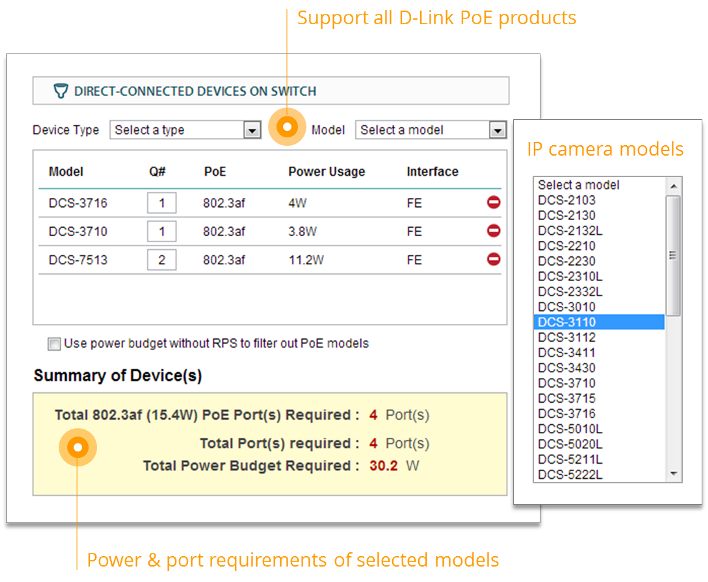Click the PoE column header
The width and height of the screenshot is (708, 582).
click(x=215, y=172)
